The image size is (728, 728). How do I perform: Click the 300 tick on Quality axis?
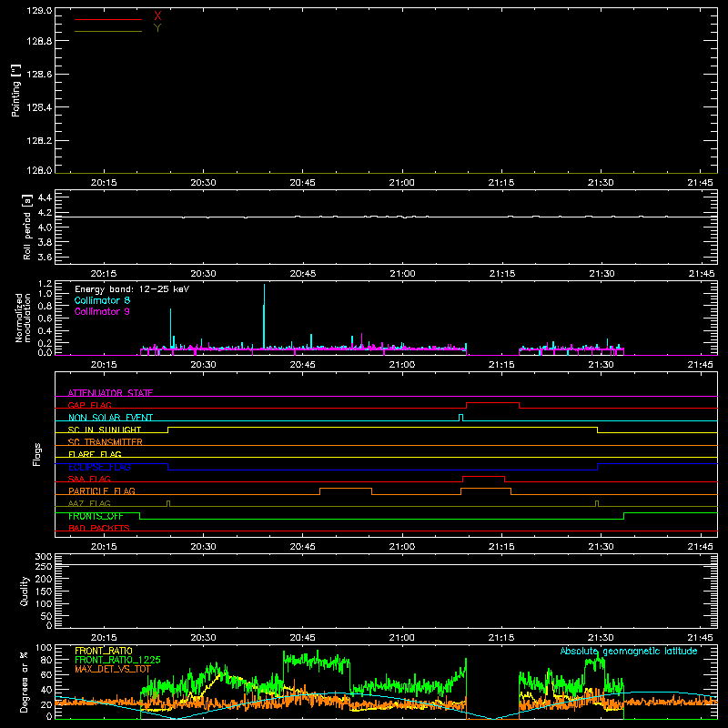[x=44, y=557]
